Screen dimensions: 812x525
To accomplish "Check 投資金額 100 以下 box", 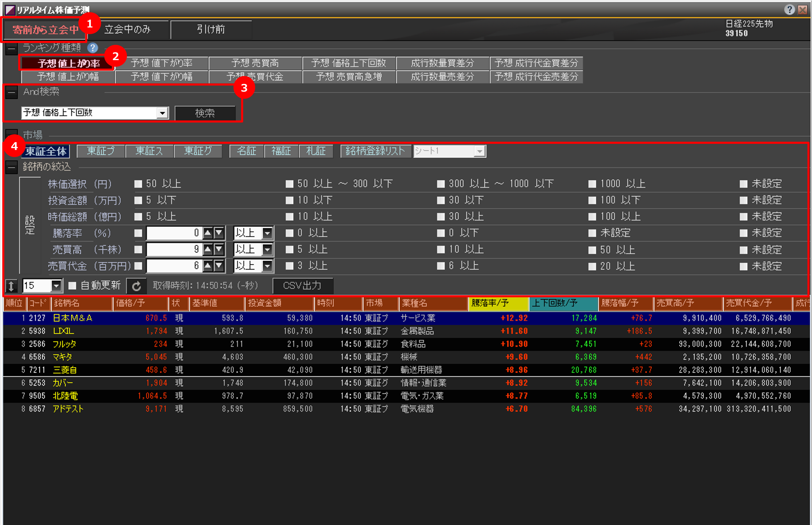I will [592, 200].
